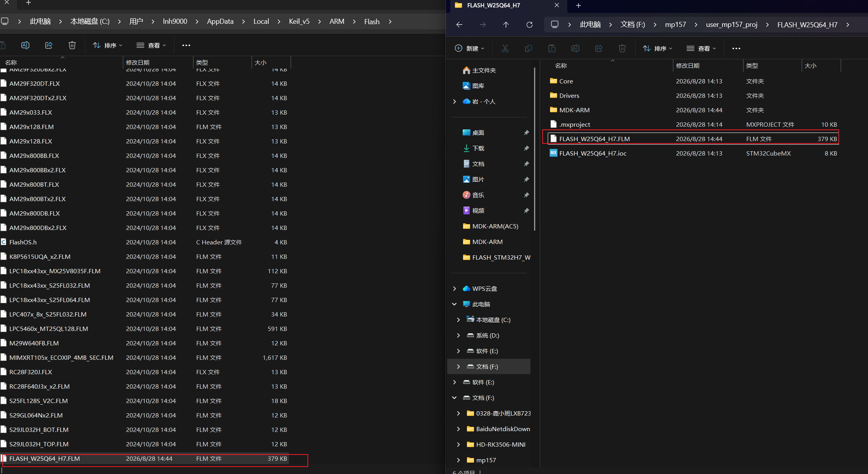Click the Share icon in right window toolbar
Image resolution: width=868 pixels, height=474 pixels.
click(x=599, y=48)
